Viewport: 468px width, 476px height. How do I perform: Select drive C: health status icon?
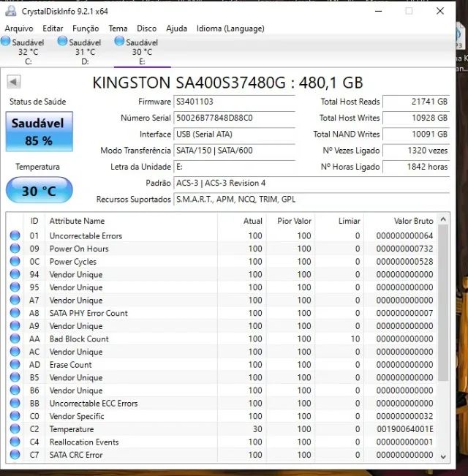click(x=5, y=41)
